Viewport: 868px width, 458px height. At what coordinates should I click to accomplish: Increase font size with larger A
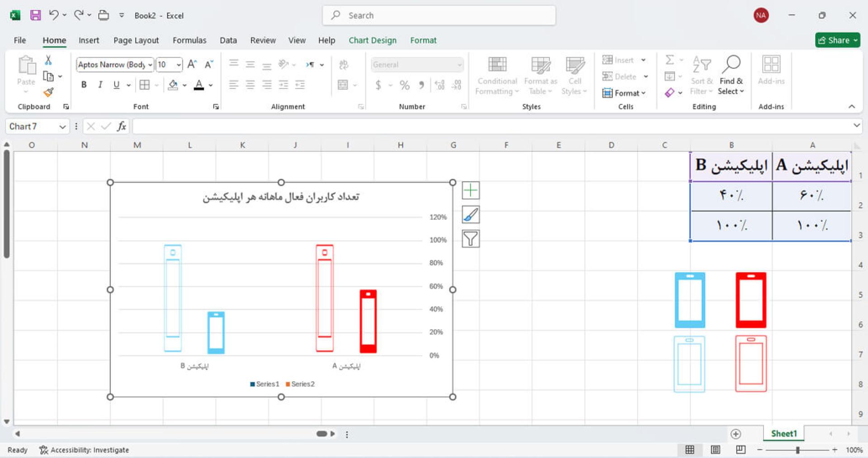192,65
